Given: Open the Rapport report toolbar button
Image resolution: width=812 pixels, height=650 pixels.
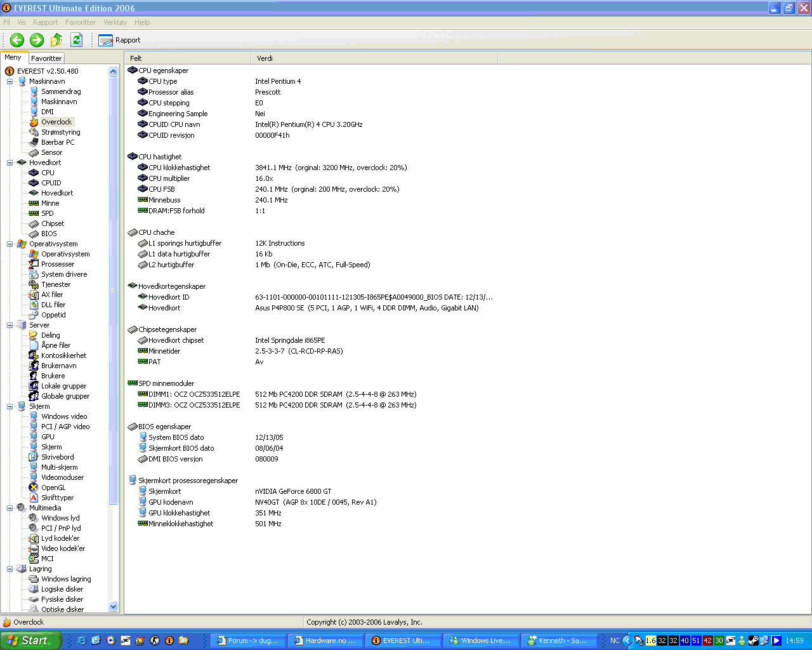Looking at the screenshot, I should pos(119,40).
